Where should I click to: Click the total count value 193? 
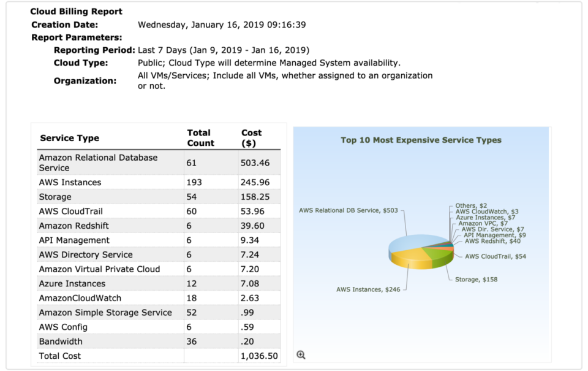(x=194, y=182)
